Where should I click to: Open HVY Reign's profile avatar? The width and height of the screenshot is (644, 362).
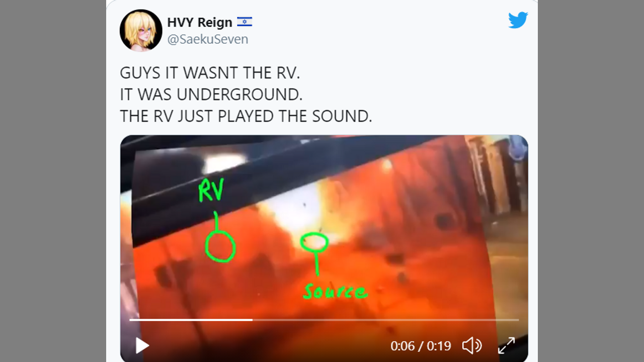click(141, 30)
